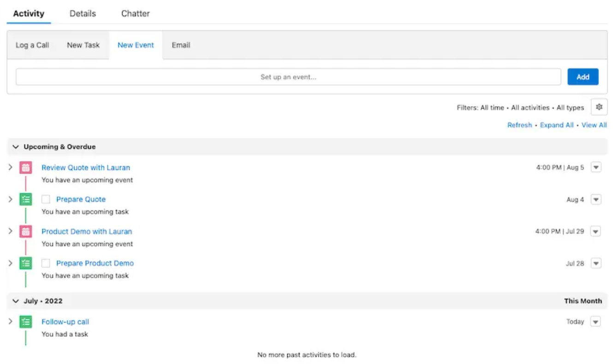Click the View All link

click(x=594, y=125)
